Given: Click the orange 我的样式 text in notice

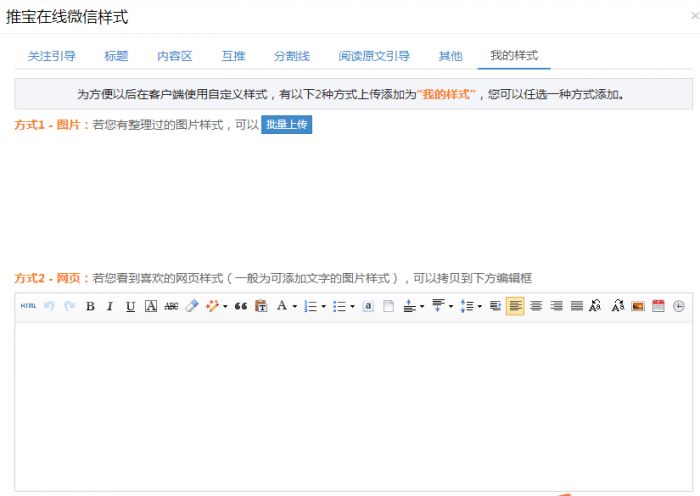Looking at the screenshot, I should (x=446, y=94).
